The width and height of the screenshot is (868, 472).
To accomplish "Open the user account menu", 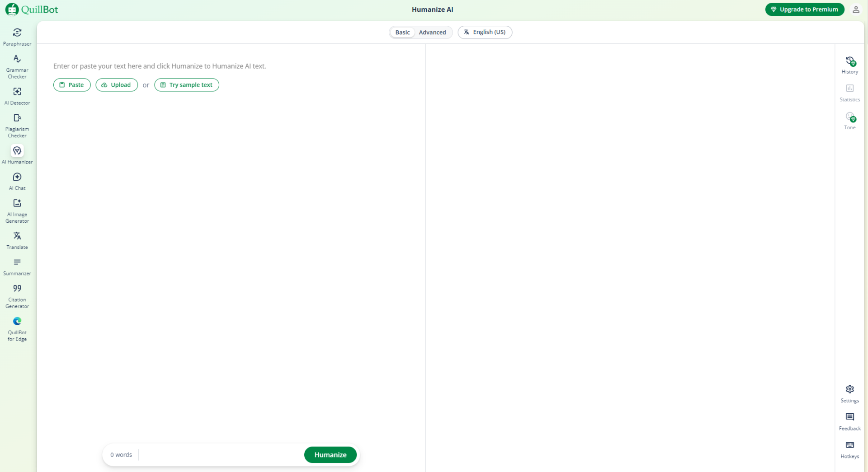I will 855,9.
